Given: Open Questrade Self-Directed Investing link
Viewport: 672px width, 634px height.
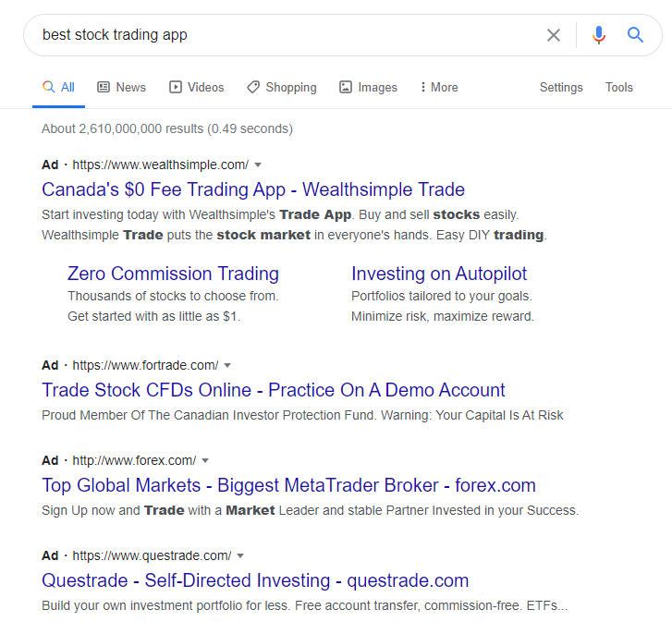Looking at the screenshot, I should pyautogui.click(x=255, y=581).
